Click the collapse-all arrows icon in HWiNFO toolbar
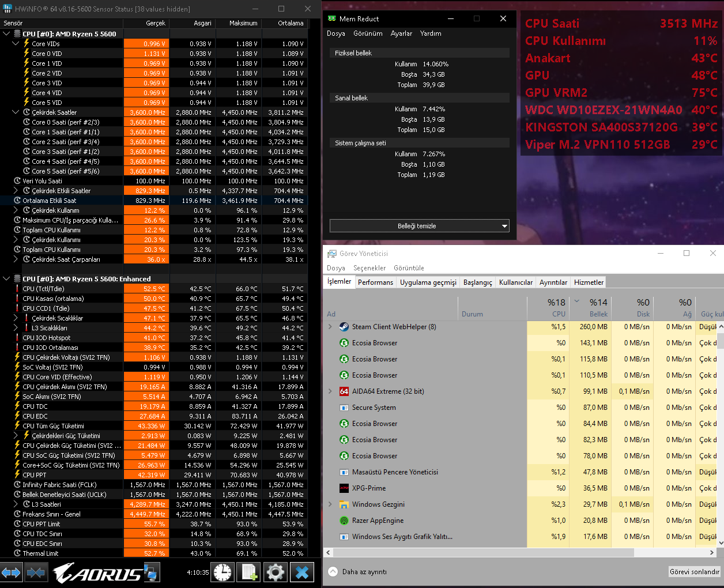Viewport: 724px width, 588px height. click(36, 572)
